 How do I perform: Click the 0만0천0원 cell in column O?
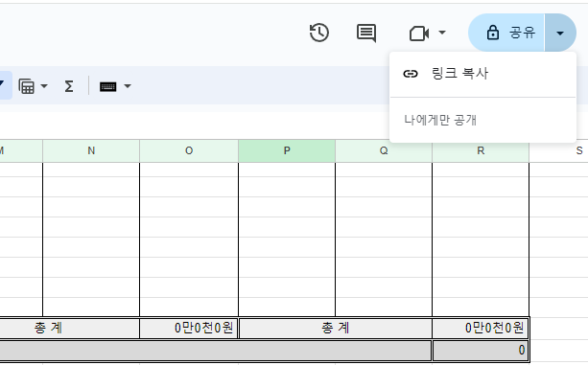coord(189,329)
